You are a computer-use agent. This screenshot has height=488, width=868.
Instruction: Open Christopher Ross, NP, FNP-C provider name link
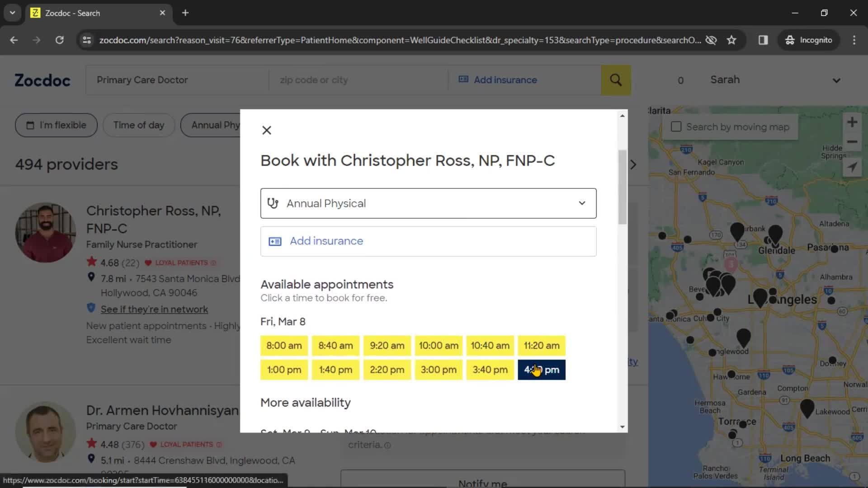click(153, 219)
